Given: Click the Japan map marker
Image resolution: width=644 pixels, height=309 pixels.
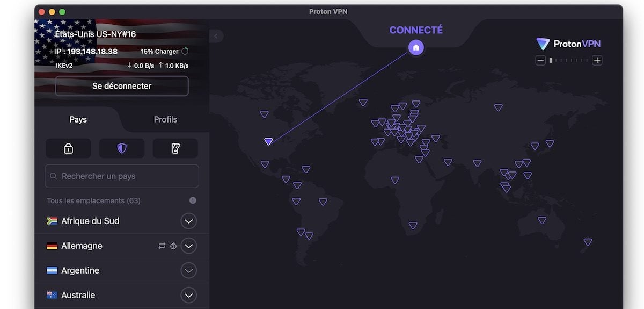Looking at the screenshot, I should [x=550, y=143].
